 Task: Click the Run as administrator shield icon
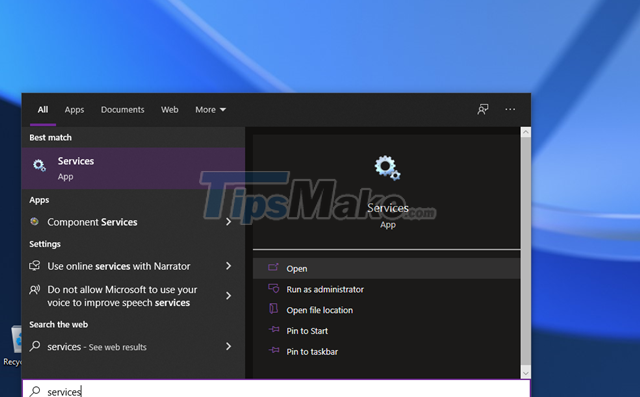pos(273,288)
